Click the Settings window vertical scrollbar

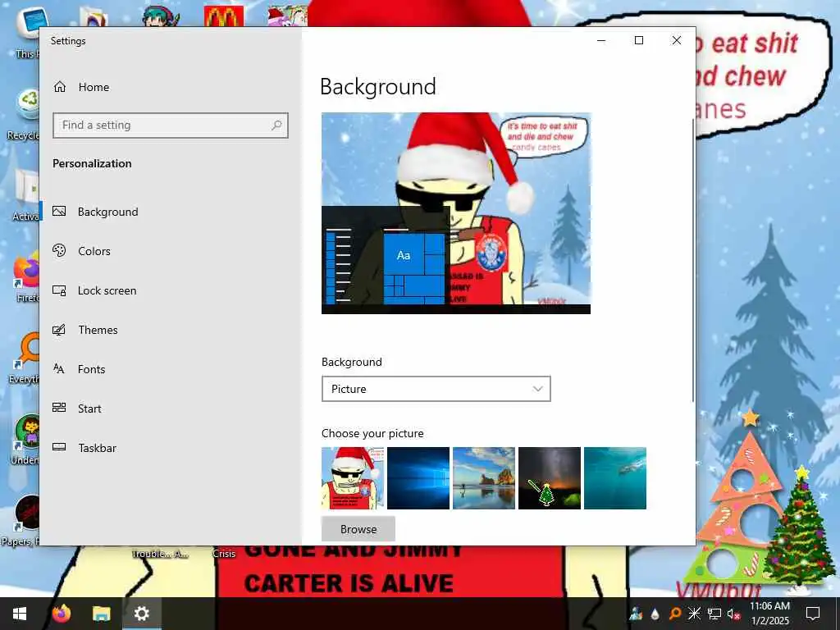(693, 260)
